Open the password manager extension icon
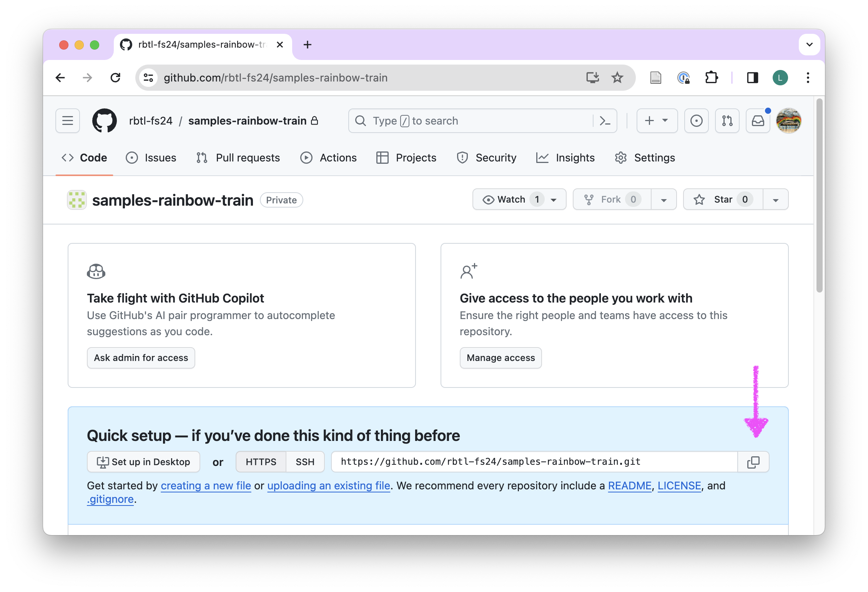The height and width of the screenshot is (592, 868). coord(683,78)
